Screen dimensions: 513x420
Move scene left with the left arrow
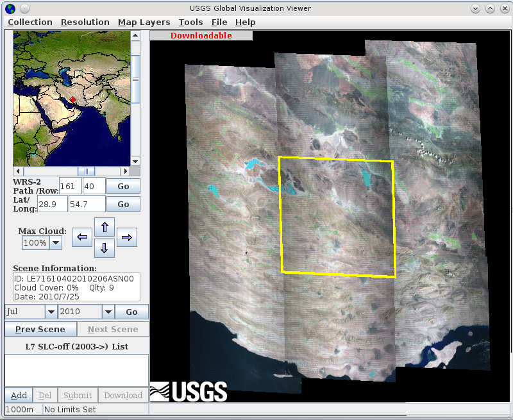pyautogui.click(x=82, y=237)
